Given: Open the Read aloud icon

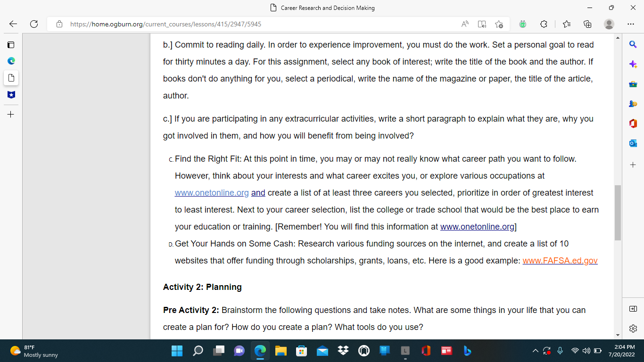Looking at the screenshot, I should click(465, 23).
